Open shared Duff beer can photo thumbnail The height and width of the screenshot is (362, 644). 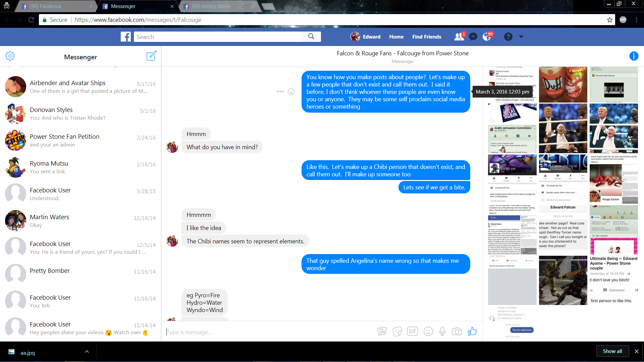563,84
